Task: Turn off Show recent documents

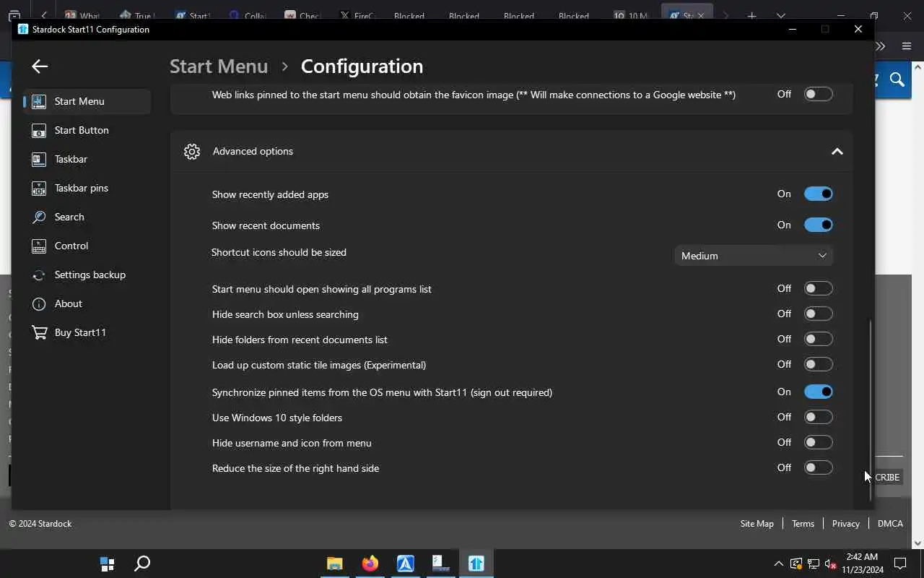Action: coord(818,225)
